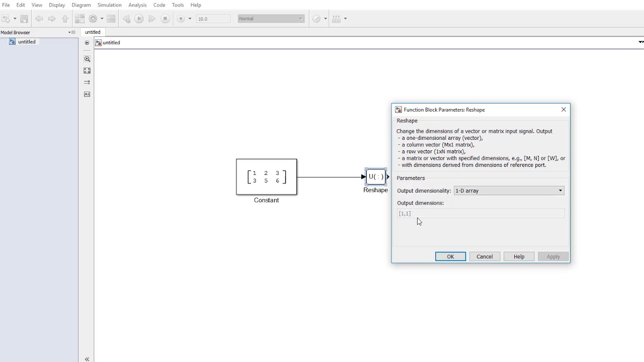Click Cancel in Reshape parameters dialog
644x362 pixels.
tap(485, 256)
